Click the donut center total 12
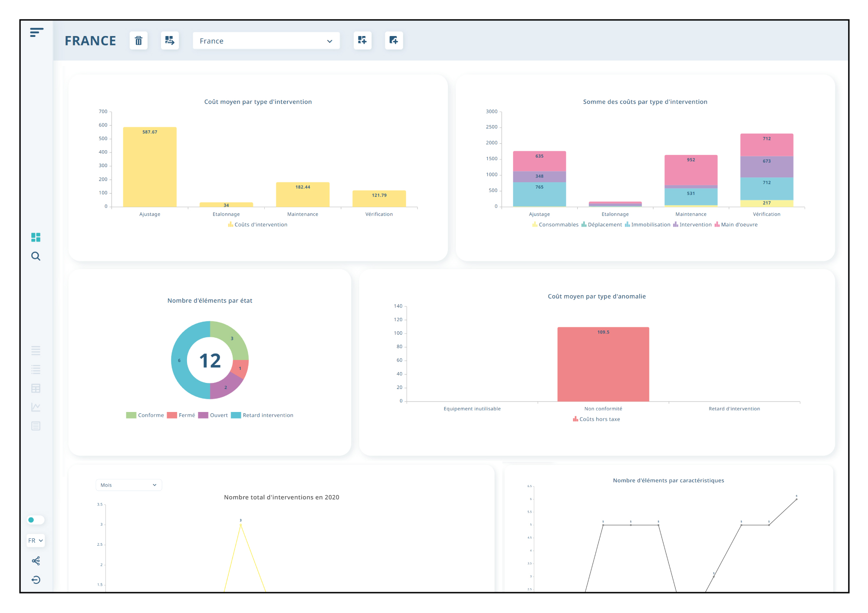 (210, 361)
